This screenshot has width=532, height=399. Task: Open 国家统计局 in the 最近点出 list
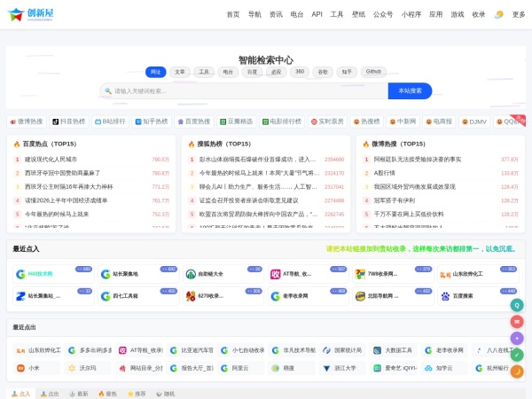(342, 350)
